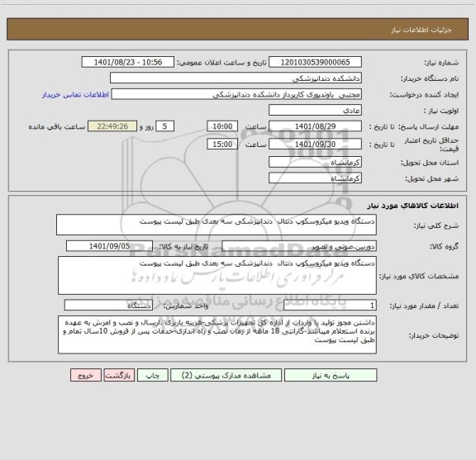
Task: Click the request creator field مجتبی باوندپوری
Action: tap(236, 94)
